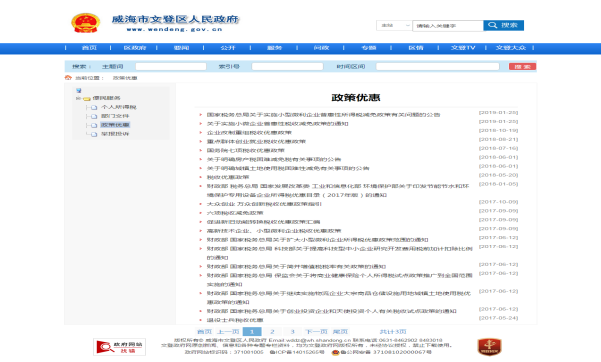Click the 下一页 pagination link

point(316,332)
